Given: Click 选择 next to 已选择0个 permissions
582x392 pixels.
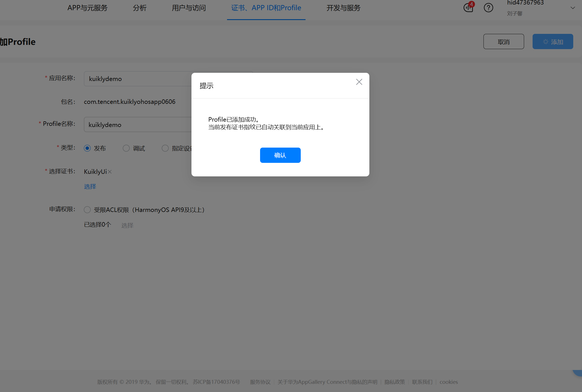Looking at the screenshot, I should tap(127, 225).
